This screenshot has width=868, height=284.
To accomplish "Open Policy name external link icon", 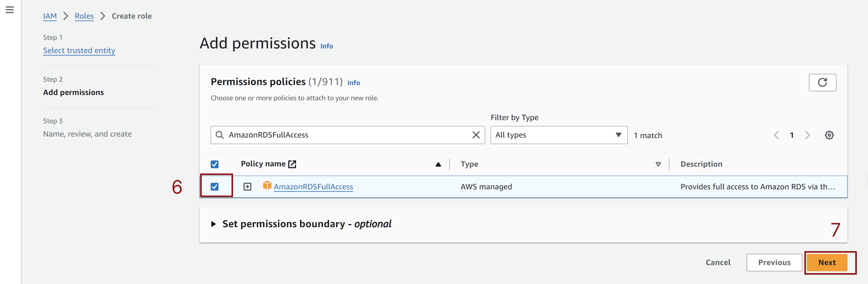I will [292, 164].
